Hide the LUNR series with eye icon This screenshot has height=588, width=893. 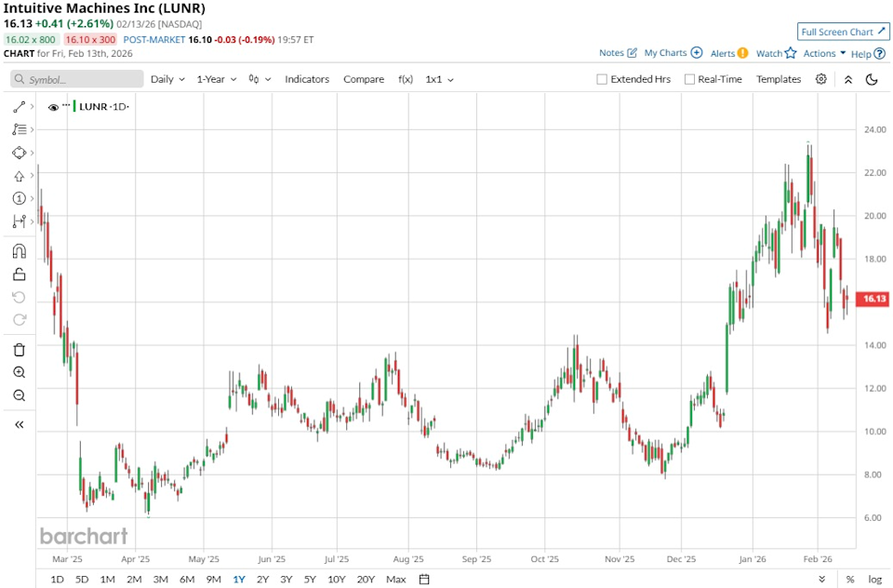53,108
